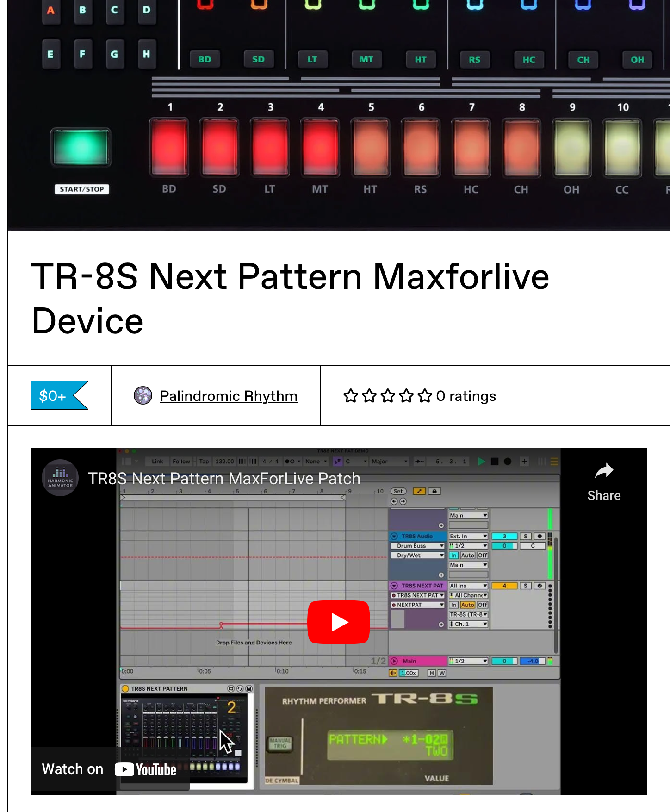Open the Harmonic Animator channel avatar

click(x=60, y=478)
